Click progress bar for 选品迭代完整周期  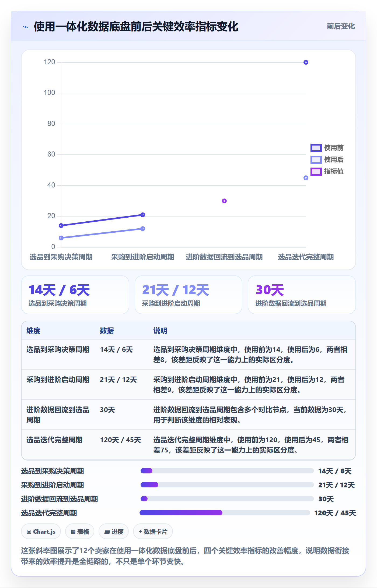pos(225,513)
